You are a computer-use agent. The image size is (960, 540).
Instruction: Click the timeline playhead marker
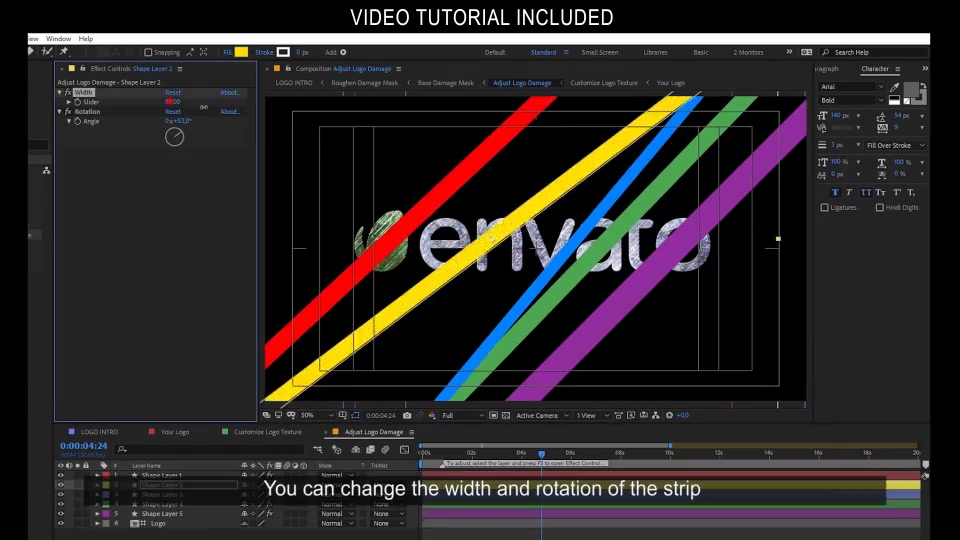pyautogui.click(x=542, y=454)
